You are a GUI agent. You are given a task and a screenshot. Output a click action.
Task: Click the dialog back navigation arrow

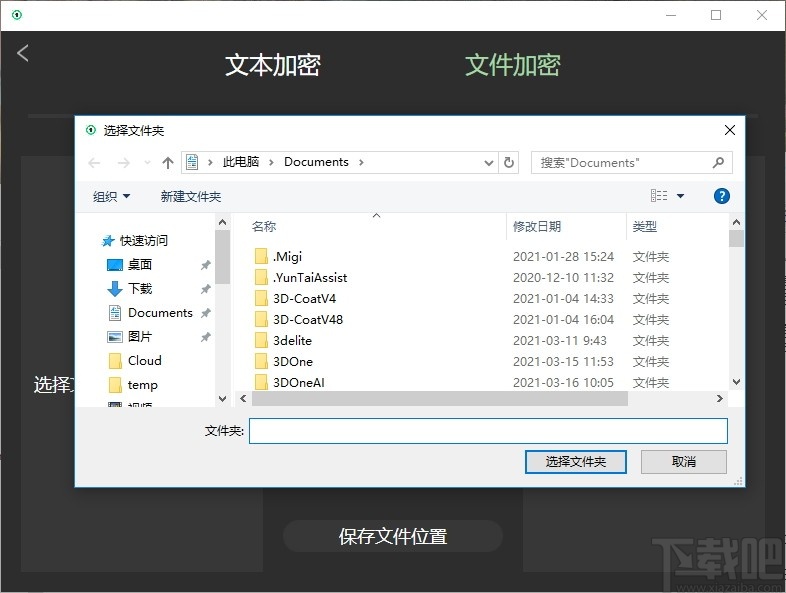coord(94,162)
